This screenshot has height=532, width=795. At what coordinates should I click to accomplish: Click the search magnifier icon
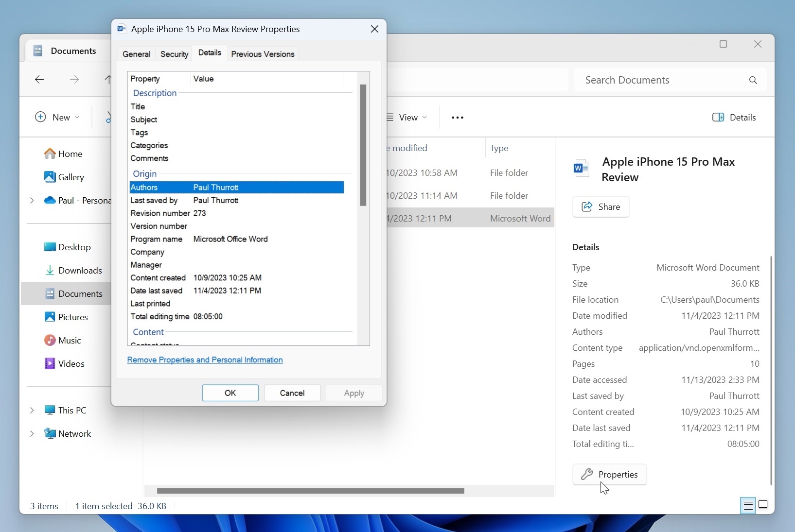point(753,80)
